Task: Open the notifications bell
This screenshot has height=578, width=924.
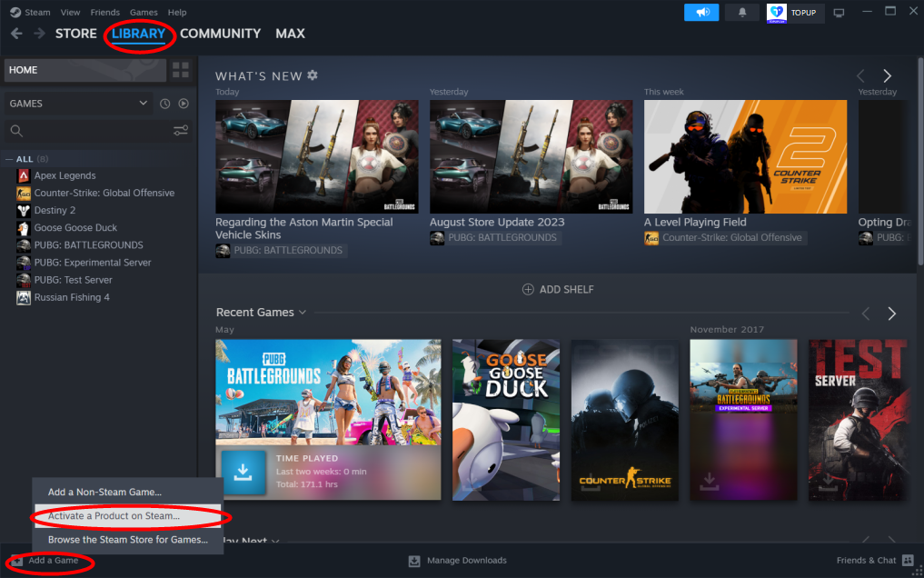Action: 741,12
